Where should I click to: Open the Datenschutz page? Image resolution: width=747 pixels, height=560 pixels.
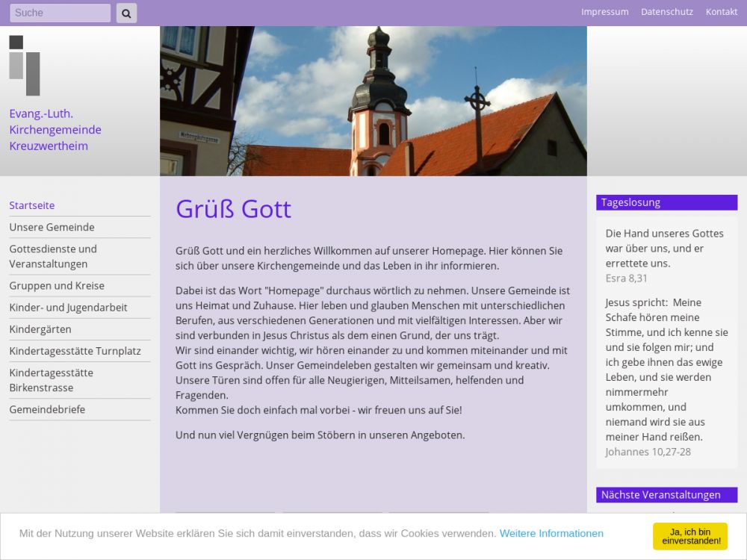[666, 12]
